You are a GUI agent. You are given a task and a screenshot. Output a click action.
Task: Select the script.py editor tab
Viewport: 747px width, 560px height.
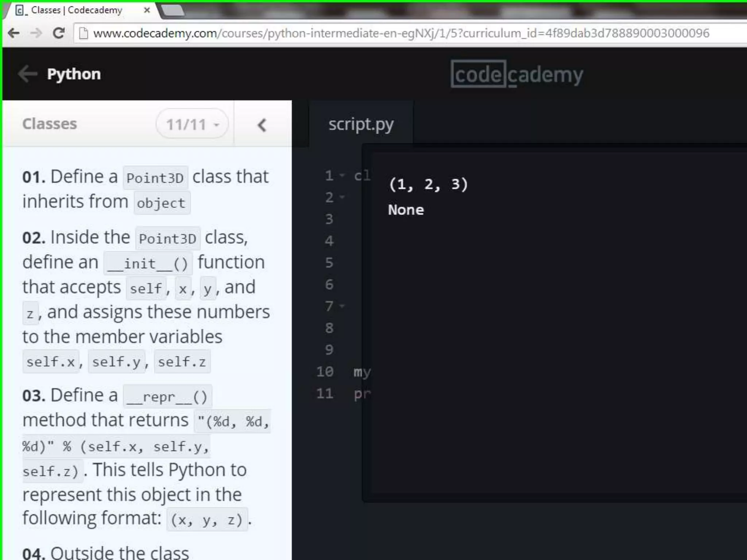point(361,124)
